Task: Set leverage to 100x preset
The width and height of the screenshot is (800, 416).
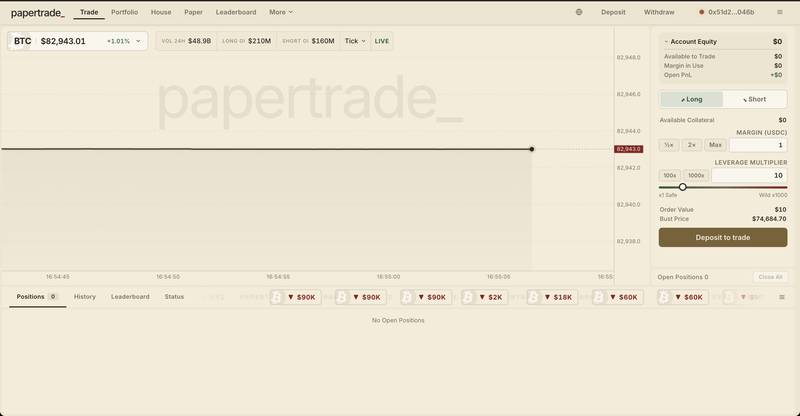Action: pyautogui.click(x=669, y=176)
